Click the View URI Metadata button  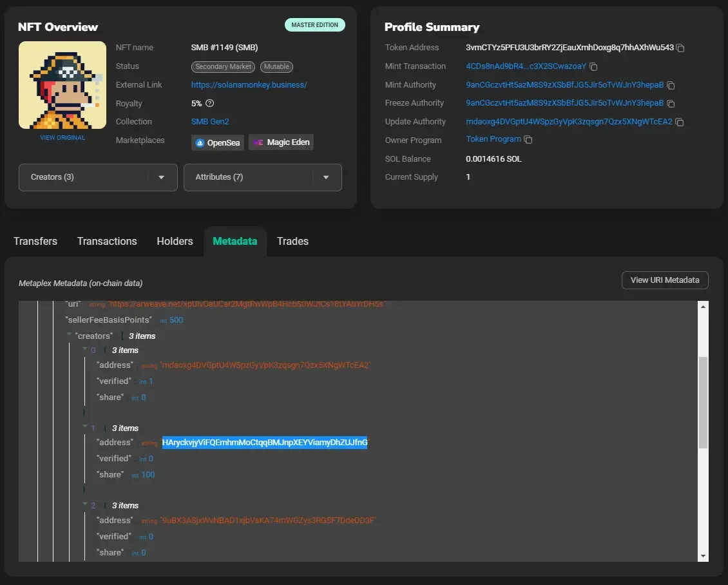pyautogui.click(x=664, y=280)
